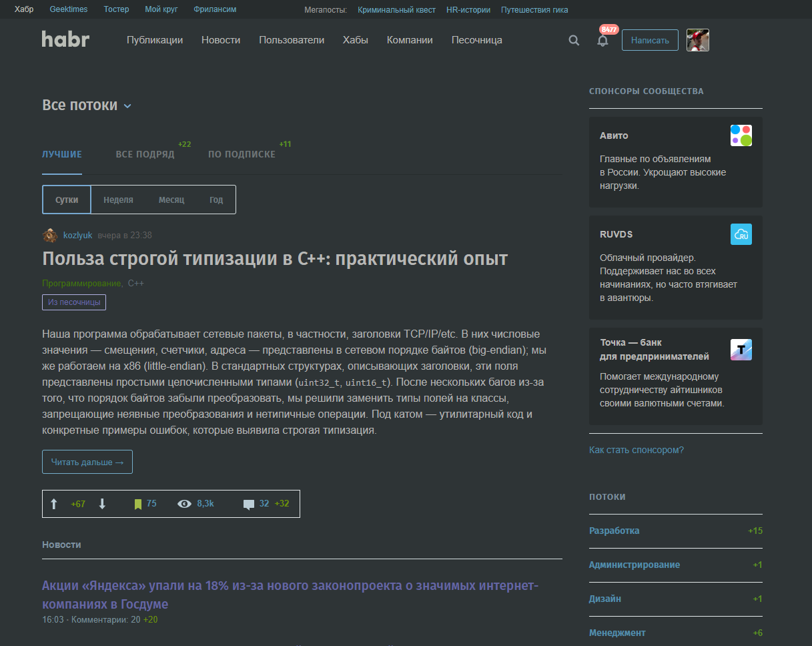812x646 pixels.
Task: Open the search magnifier
Action: pyautogui.click(x=574, y=40)
